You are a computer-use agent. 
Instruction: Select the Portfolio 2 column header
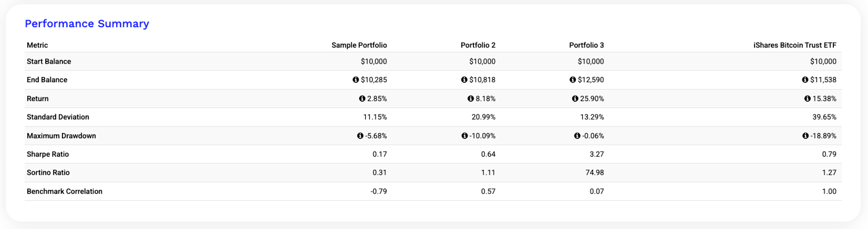(x=478, y=45)
